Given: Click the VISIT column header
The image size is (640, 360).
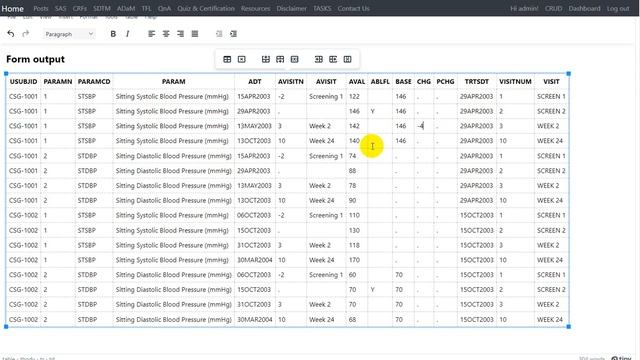Looking at the screenshot, I should click(x=551, y=82).
